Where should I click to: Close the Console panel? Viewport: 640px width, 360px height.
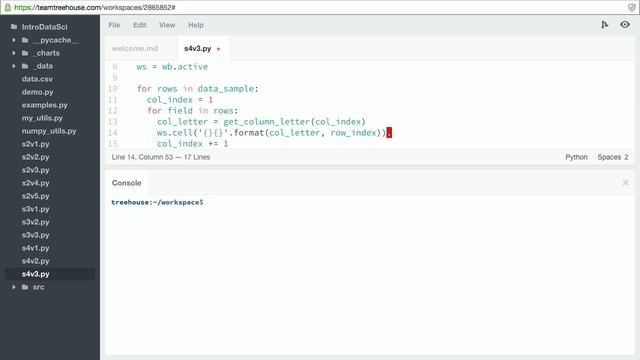coord(625,182)
